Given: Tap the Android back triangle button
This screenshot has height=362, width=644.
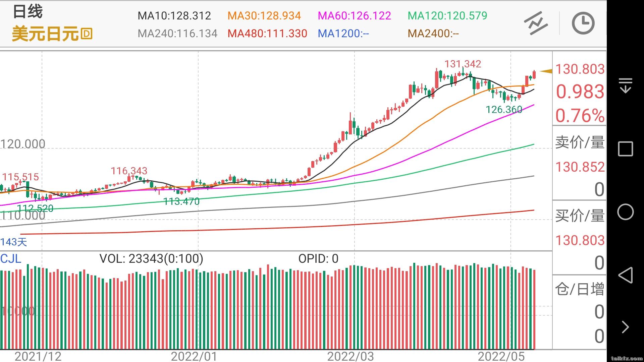Looking at the screenshot, I should coord(626,275).
